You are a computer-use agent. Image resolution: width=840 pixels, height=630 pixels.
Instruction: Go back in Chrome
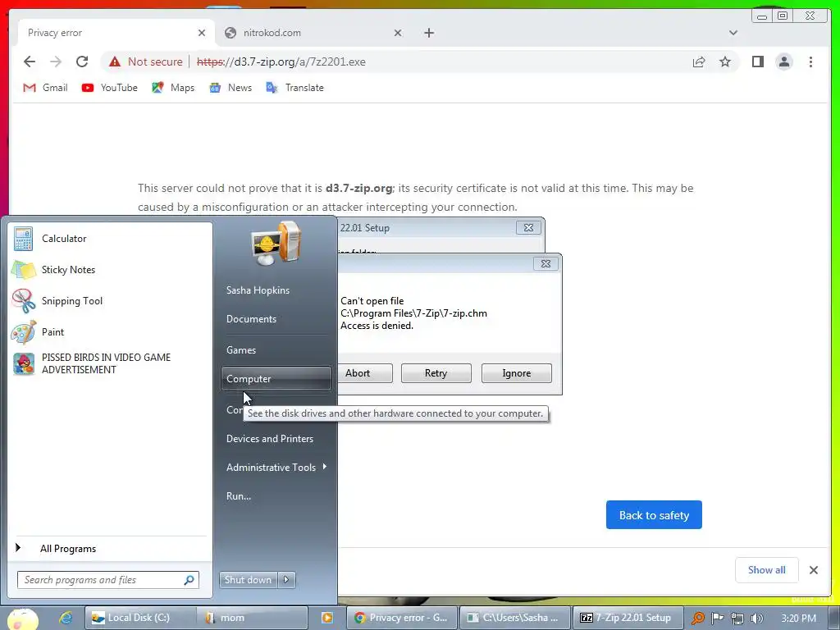(x=30, y=62)
